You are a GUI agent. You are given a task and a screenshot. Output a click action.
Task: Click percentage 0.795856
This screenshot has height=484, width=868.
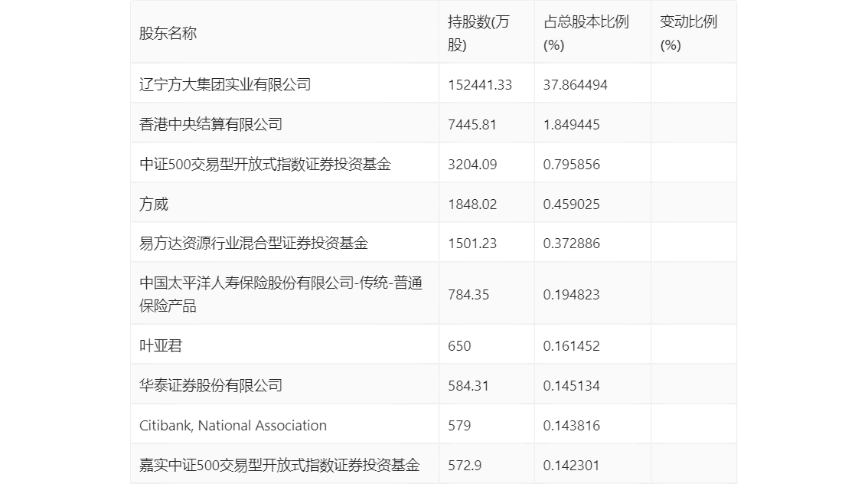[x=571, y=165]
